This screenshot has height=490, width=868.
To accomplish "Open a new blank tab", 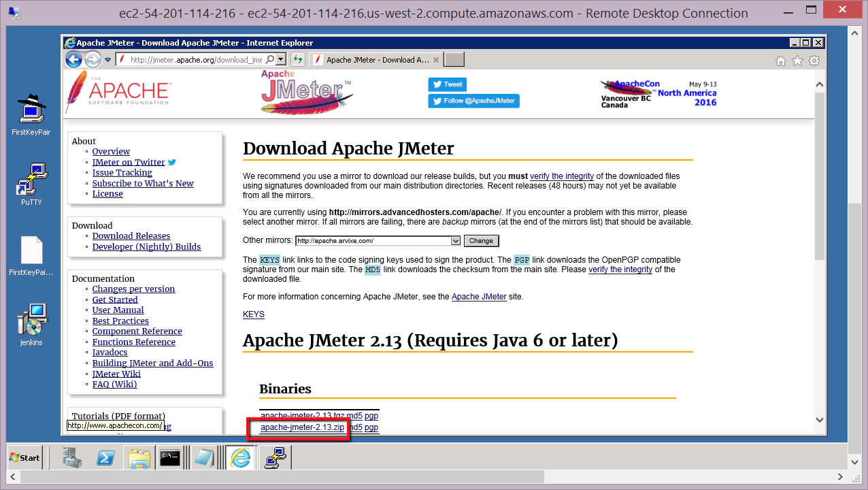I will click(454, 60).
